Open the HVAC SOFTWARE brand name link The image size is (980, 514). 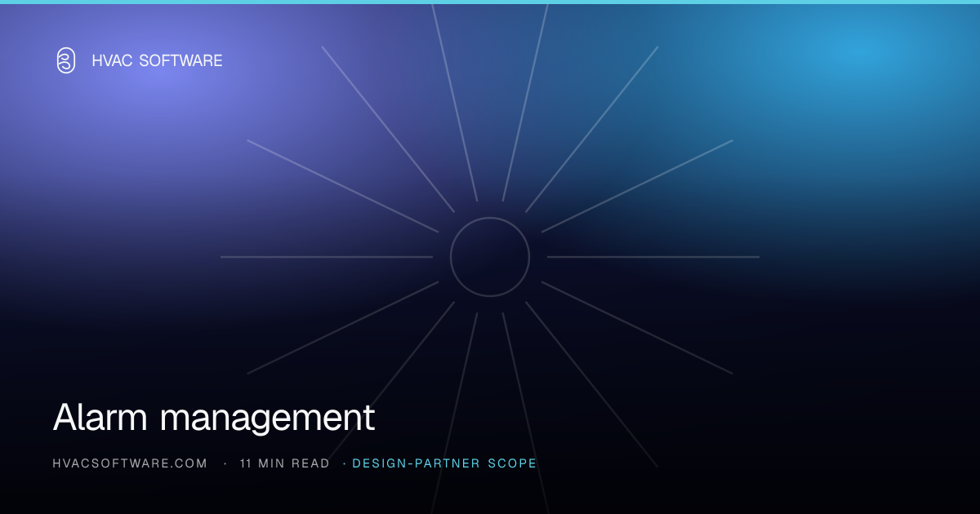157,60
